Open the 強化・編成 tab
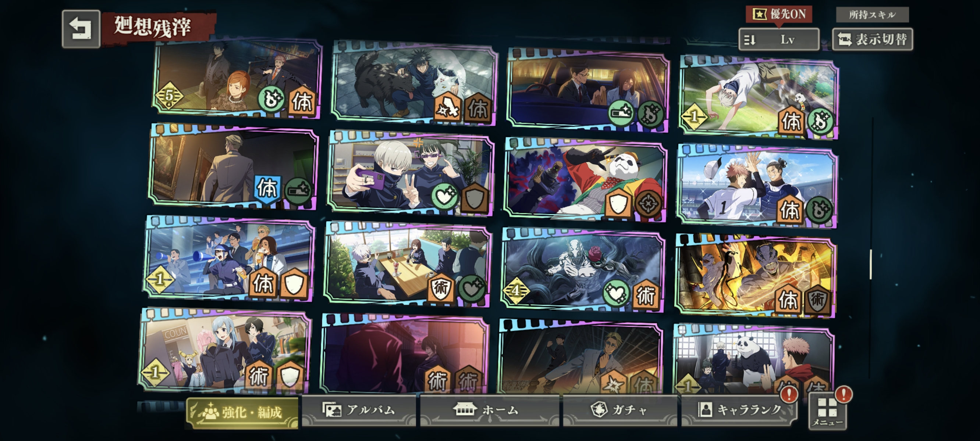Viewport: 980px width, 441px height. [x=242, y=412]
